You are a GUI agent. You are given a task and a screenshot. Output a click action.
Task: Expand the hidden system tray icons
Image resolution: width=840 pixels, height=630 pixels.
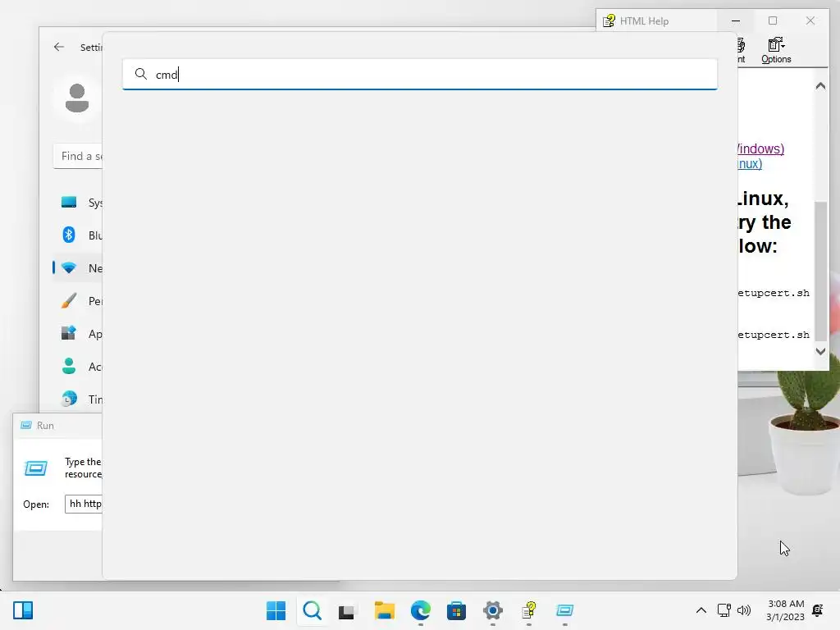click(701, 610)
